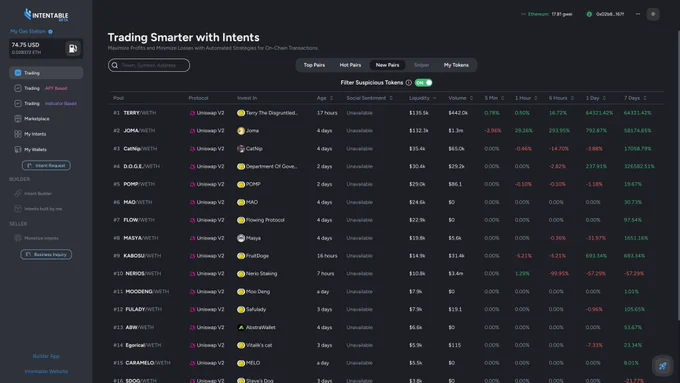The image size is (680, 383).
Task: Open Trading APY Based menu item
Action: point(46,88)
